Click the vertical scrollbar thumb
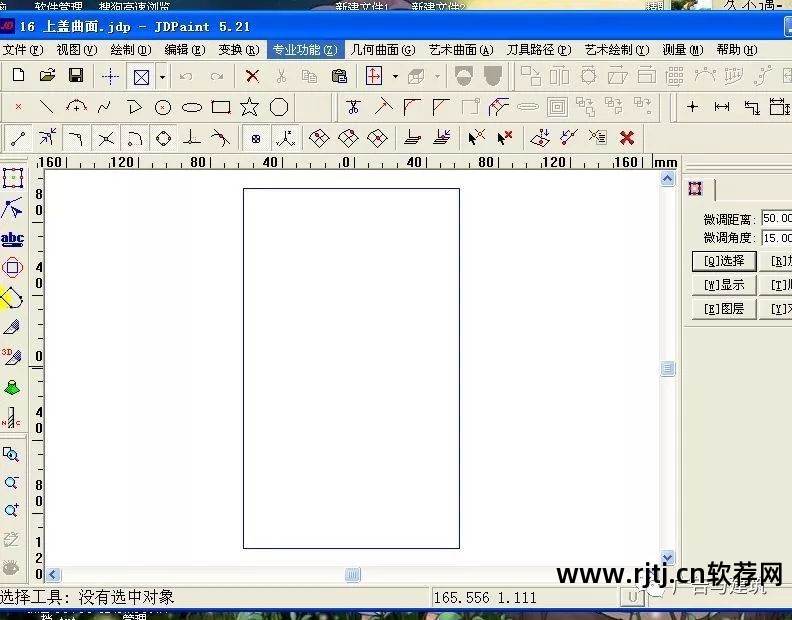 [x=667, y=368]
